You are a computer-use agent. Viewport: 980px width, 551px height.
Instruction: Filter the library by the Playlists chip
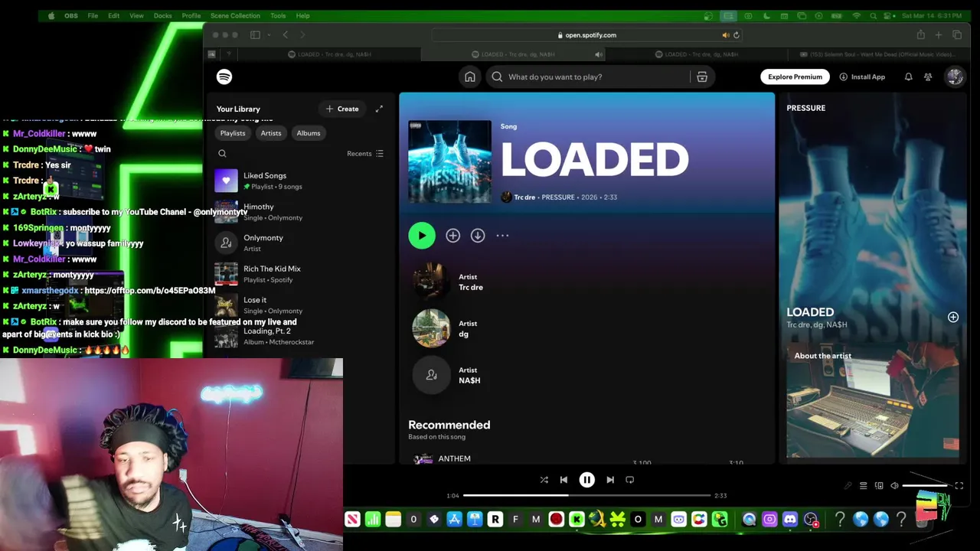point(233,133)
